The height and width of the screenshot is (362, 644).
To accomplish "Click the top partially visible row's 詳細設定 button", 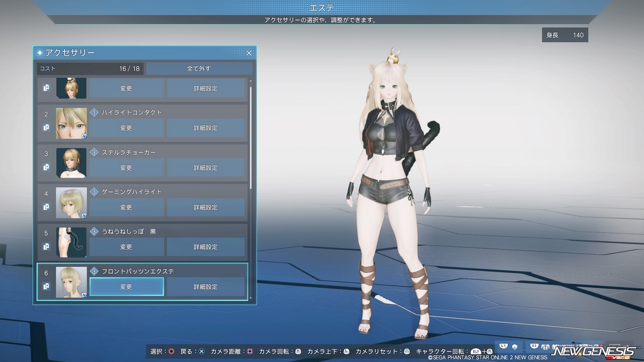I will tap(206, 88).
